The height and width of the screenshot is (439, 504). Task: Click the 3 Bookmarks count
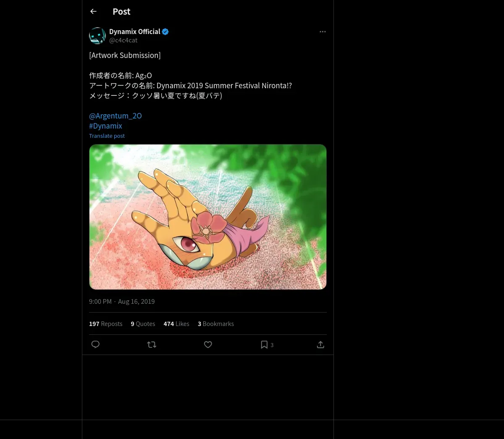(x=216, y=324)
